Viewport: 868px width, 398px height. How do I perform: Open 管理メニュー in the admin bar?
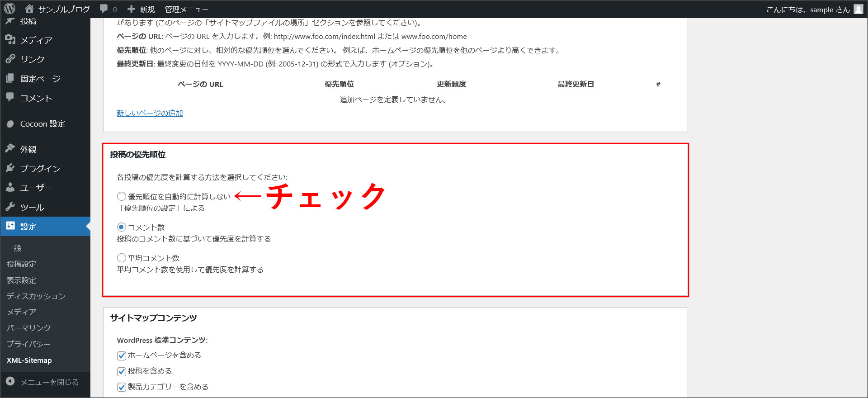pos(187,9)
